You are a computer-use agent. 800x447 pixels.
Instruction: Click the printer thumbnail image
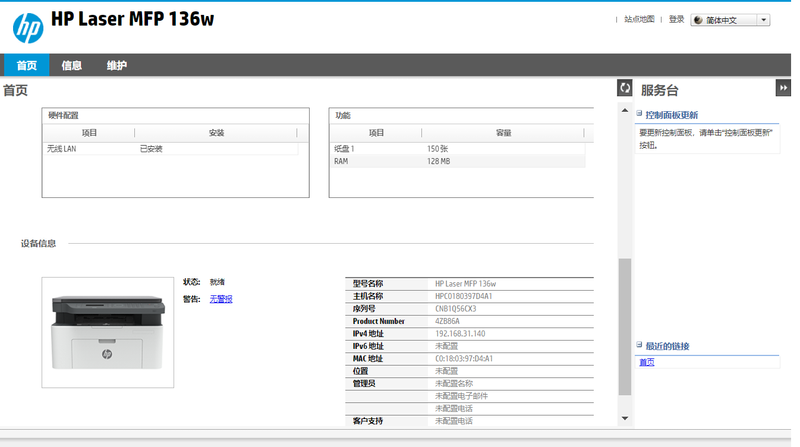(108, 332)
